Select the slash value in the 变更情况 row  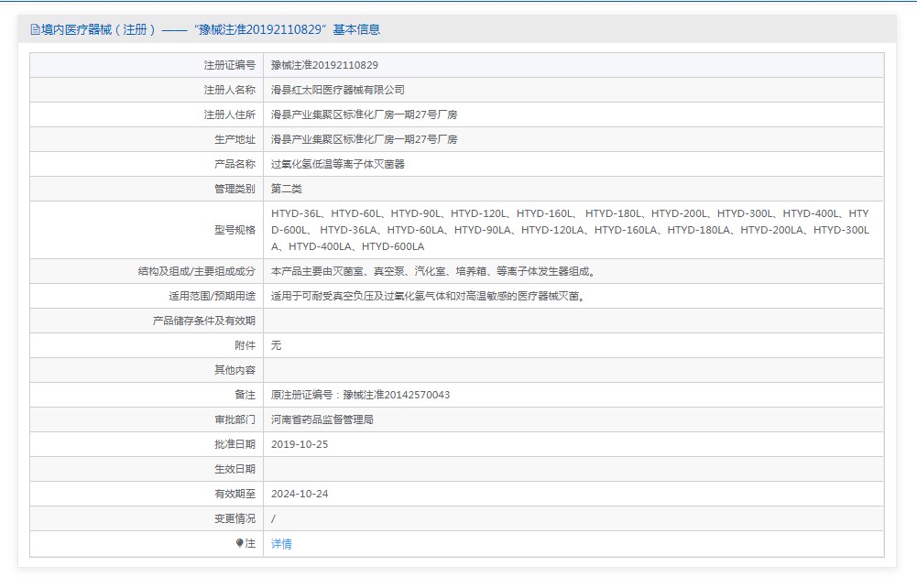pyautogui.click(x=273, y=518)
